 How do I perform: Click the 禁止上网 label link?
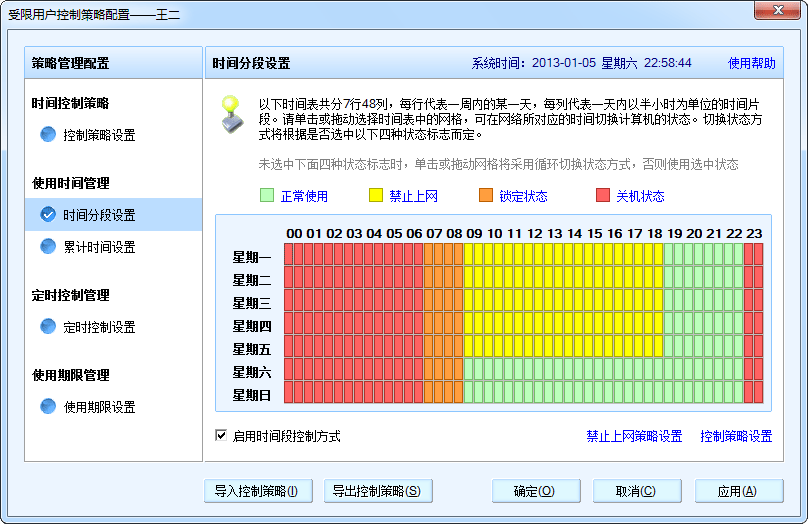(x=413, y=196)
